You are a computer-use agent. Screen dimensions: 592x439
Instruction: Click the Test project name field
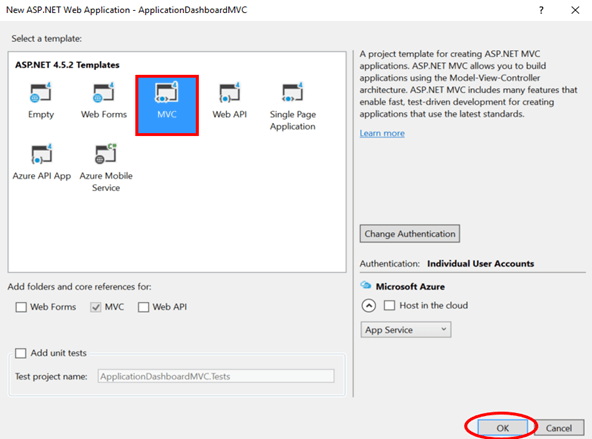click(x=216, y=376)
